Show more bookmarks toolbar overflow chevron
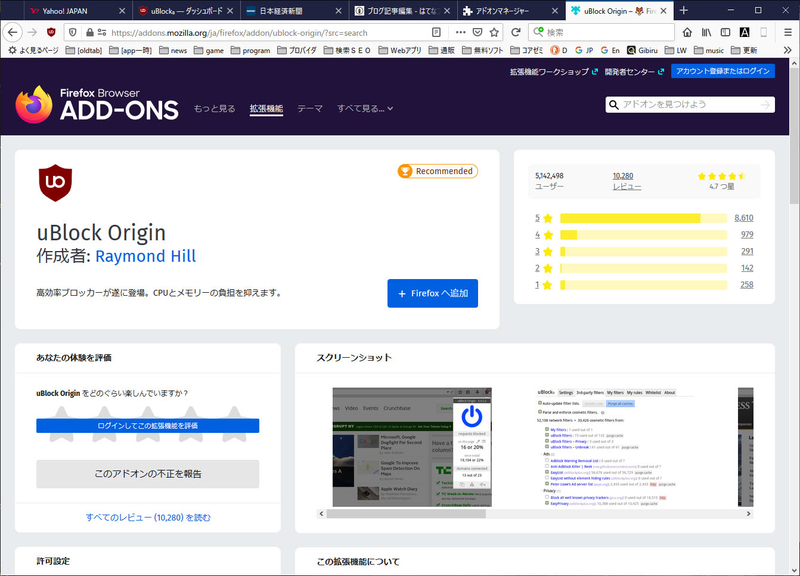The image size is (800, 576). coord(787,50)
